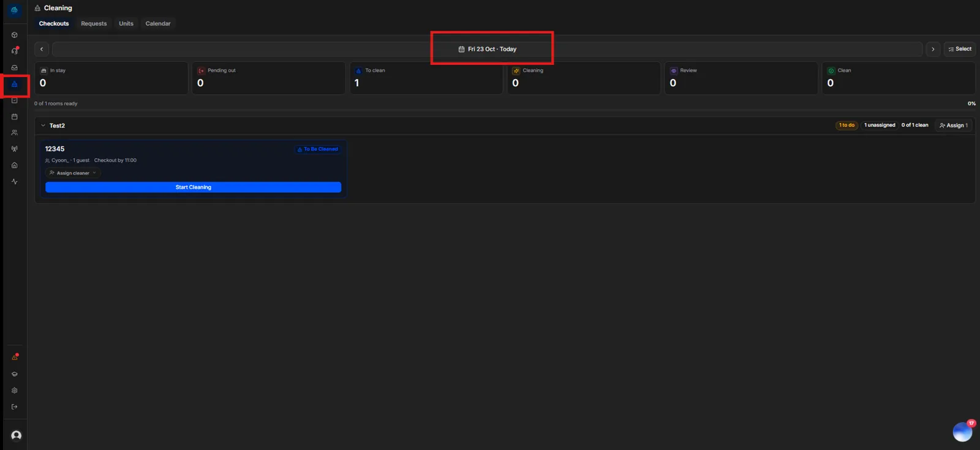
Task: Open the inbox tray sidebar icon
Action: coord(15,67)
